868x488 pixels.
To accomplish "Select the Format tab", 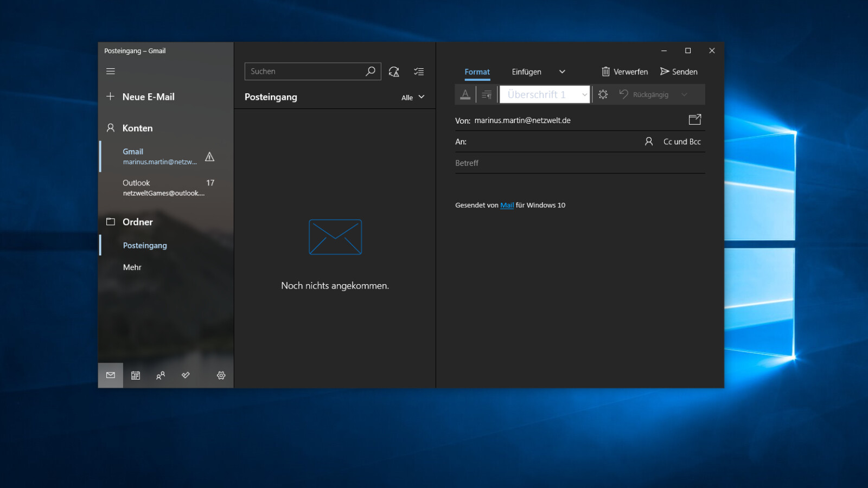I will [x=477, y=71].
